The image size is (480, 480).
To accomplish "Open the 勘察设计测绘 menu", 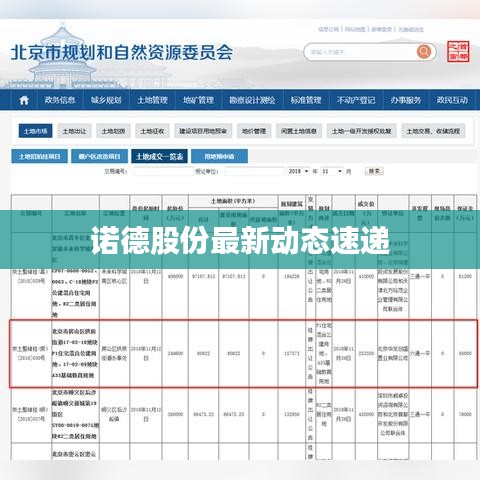I will point(252,100).
